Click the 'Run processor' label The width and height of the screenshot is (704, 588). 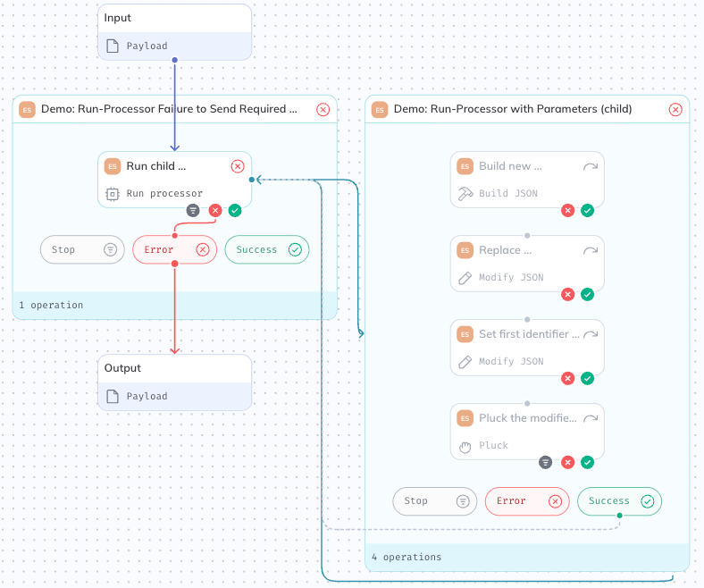164,194
